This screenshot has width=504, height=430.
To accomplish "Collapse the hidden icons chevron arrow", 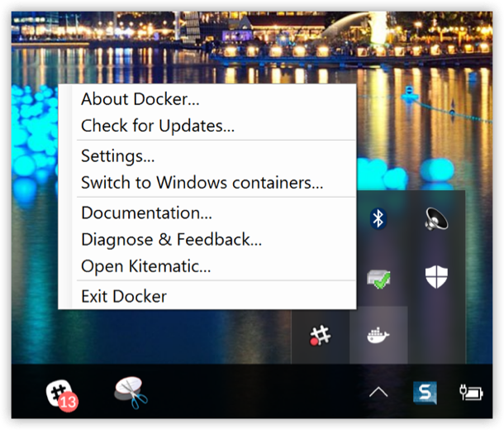I will click(x=378, y=393).
